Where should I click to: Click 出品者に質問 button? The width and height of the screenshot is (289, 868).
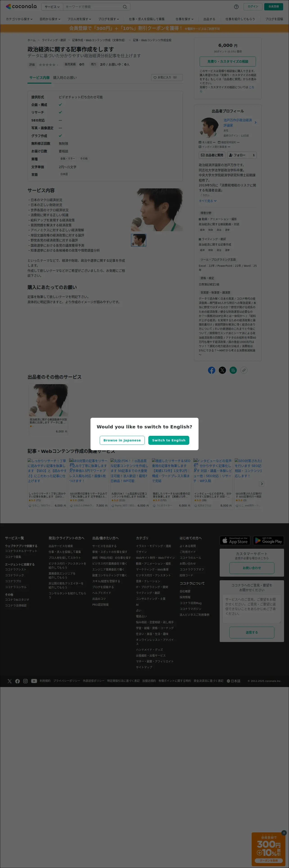click(x=212, y=155)
